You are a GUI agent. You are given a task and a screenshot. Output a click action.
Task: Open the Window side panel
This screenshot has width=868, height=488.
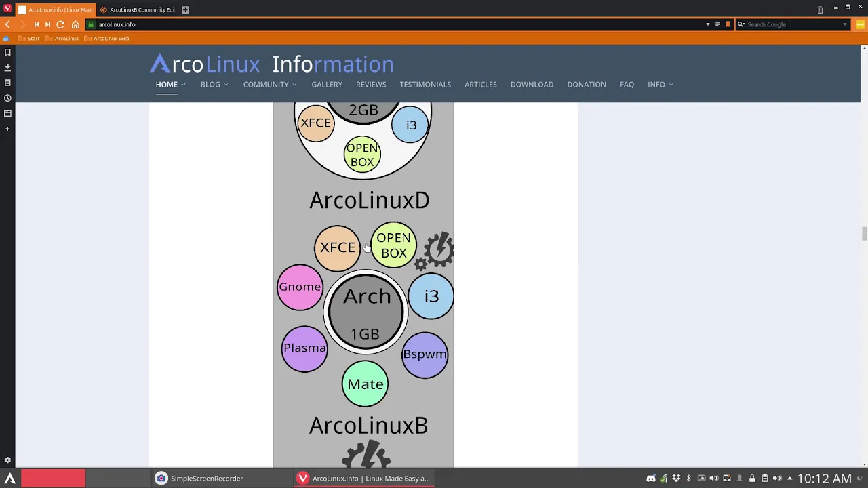coord(7,113)
